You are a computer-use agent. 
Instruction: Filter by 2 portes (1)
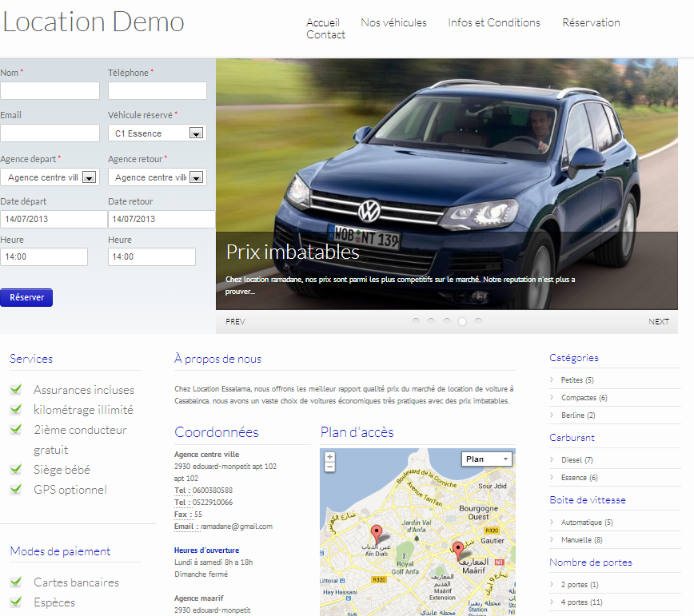coord(580,585)
